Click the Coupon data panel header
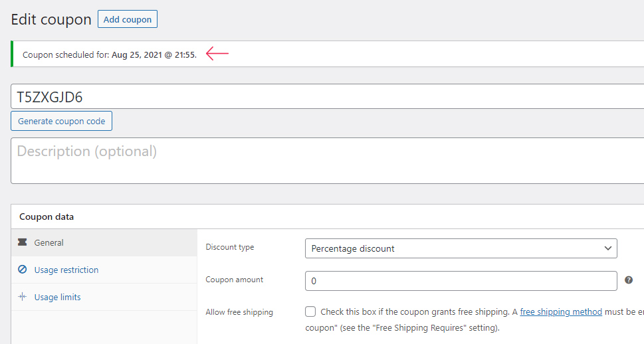Image resolution: width=644 pixels, height=344 pixels. pos(47,216)
